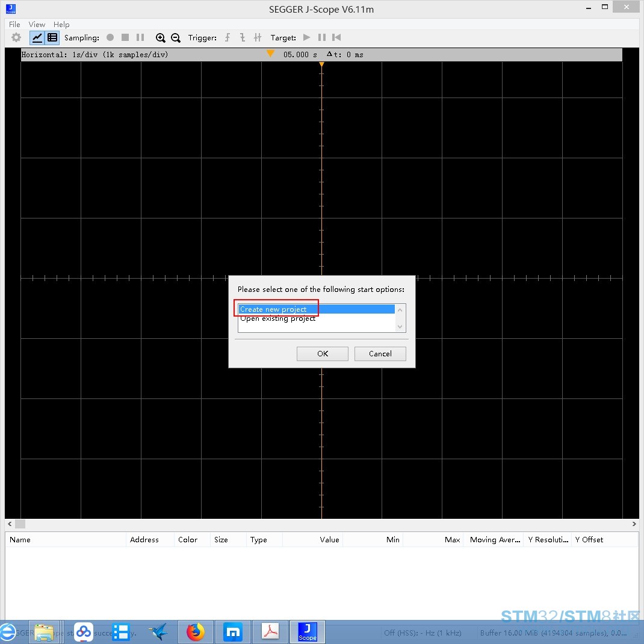Select both edges trigger icon

coord(258,37)
